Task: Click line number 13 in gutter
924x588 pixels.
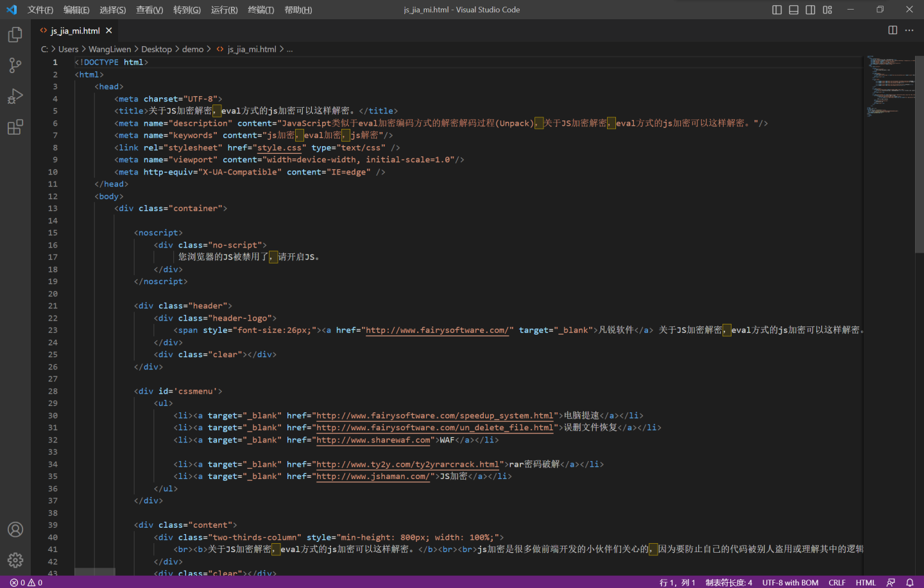Action: [x=53, y=208]
